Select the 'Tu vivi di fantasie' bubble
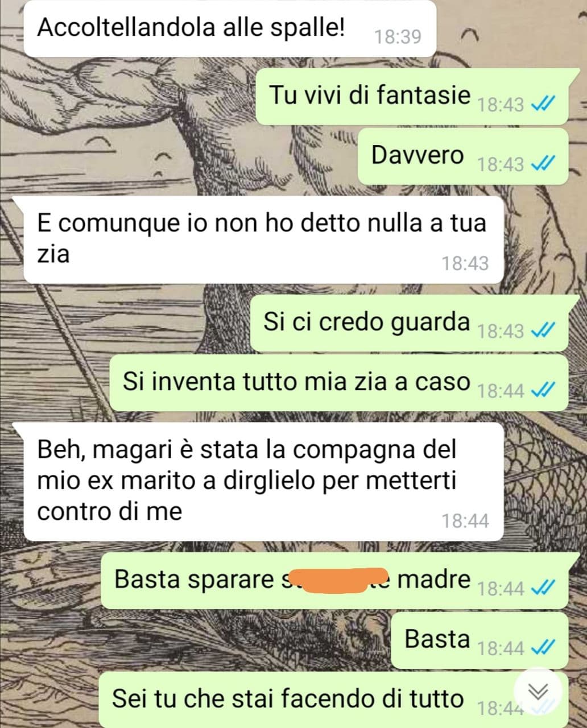 click(x=412, y=96)
